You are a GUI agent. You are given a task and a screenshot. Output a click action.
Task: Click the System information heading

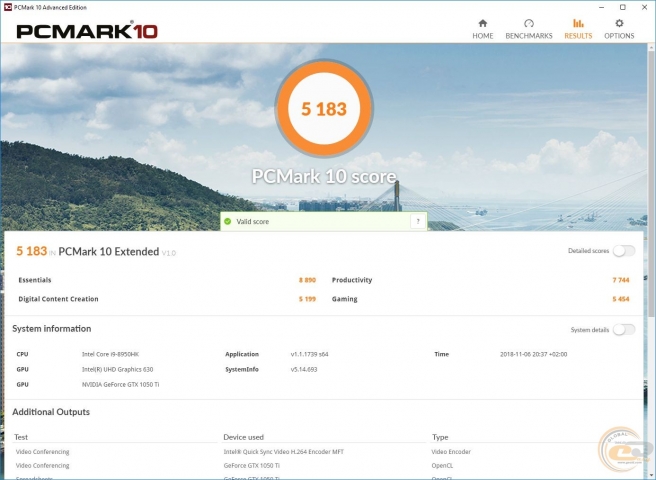[x=51, y=329]
